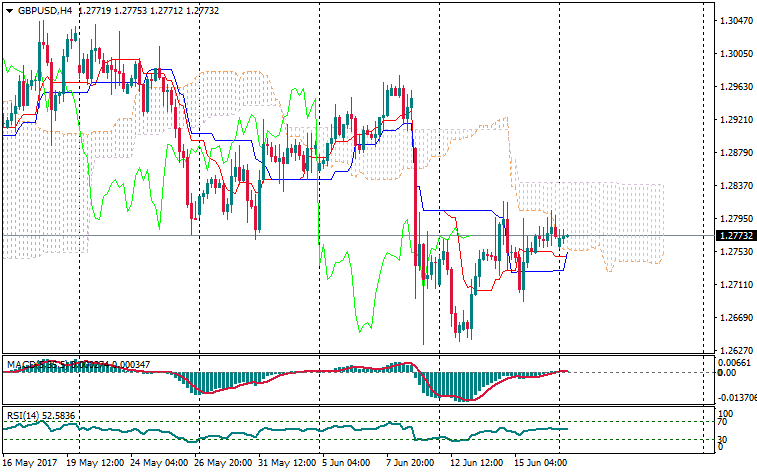Viewport: 757px width, 474px height.
Task: Select the RSI(14) indicator label
Action: 25,414
